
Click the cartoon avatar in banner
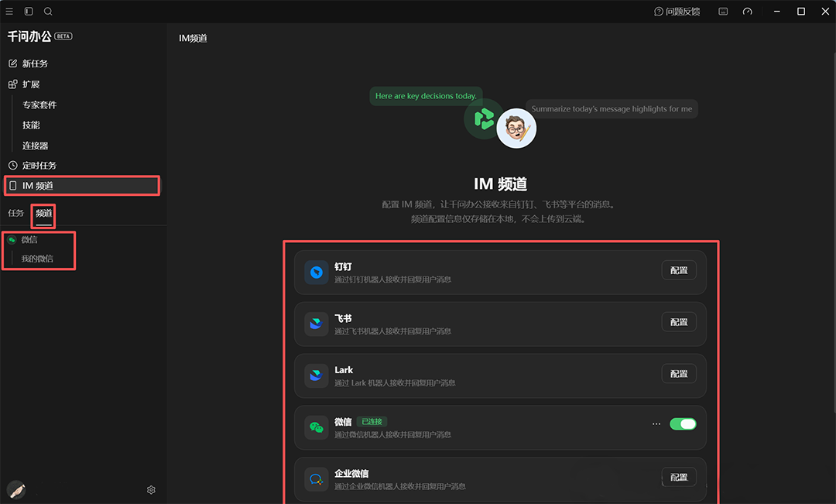[x=516, y=129]
